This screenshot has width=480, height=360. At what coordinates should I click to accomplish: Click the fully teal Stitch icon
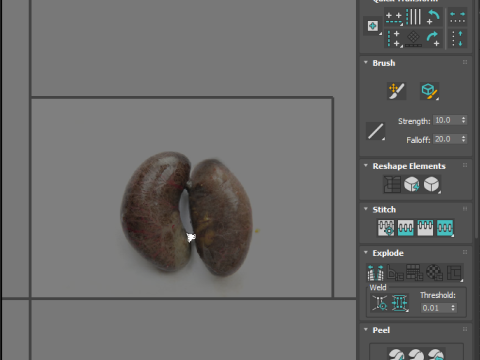point(445,228)
